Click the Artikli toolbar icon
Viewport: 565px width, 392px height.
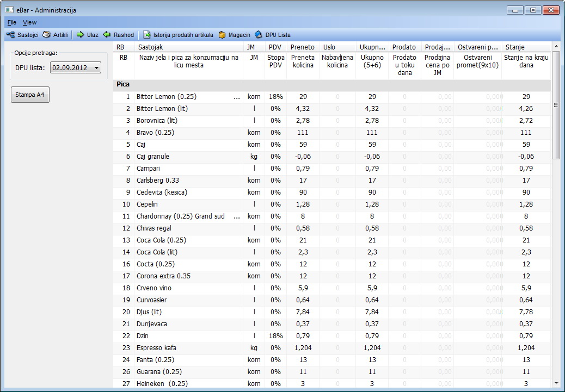[x=47, y=35]
